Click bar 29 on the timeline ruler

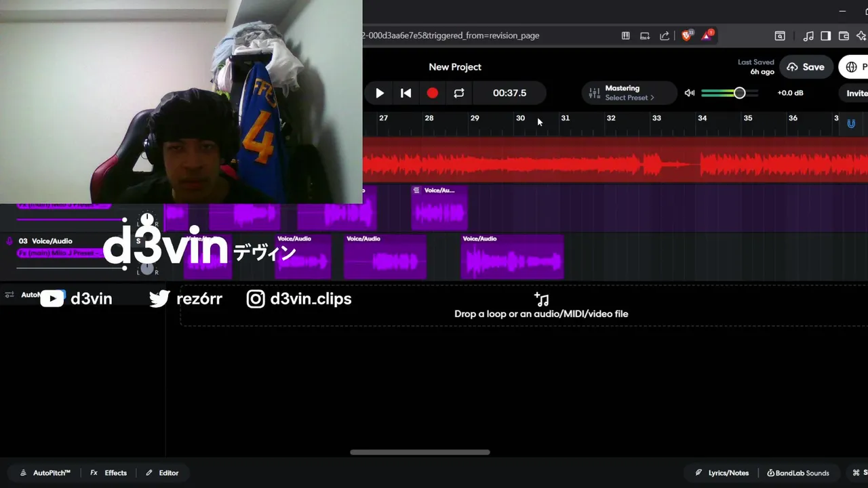tap(475, 118)
